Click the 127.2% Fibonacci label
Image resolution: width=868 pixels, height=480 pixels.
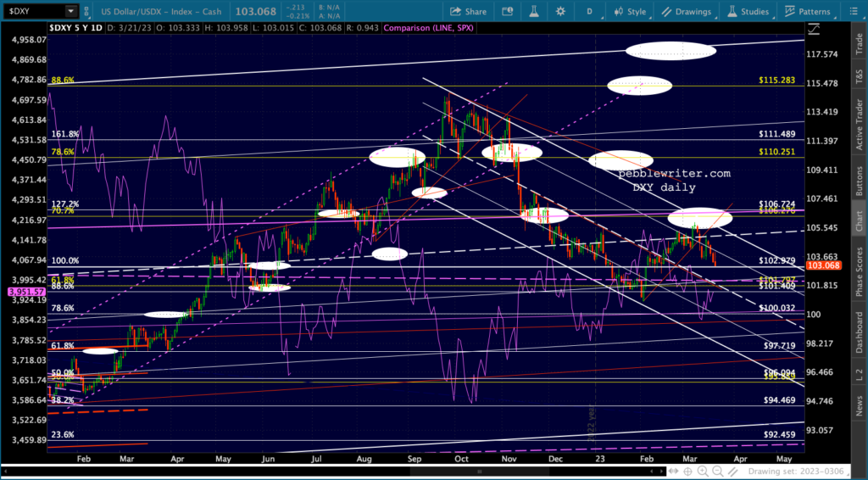point(64,204)
